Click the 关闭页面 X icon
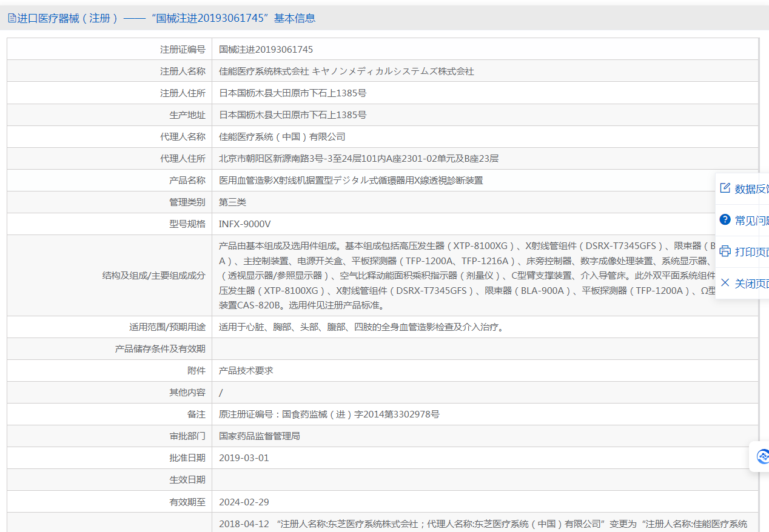Screen dimensions: 769x532 pyautogui.click(x=725, y=282)
